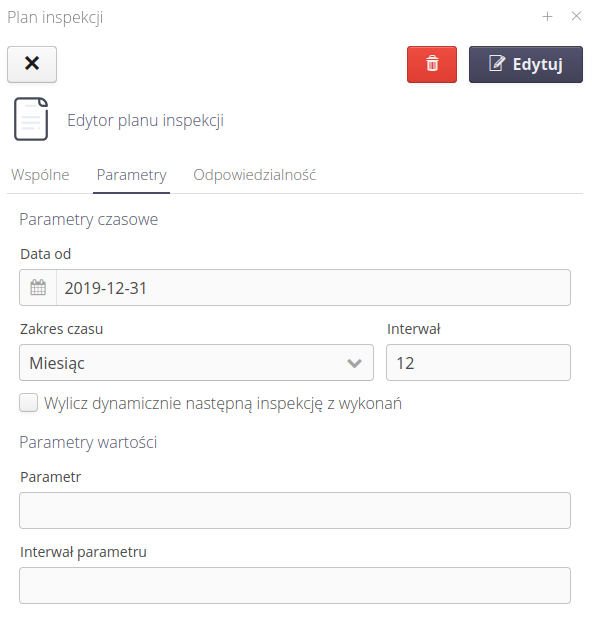The width and height of the screenshot is (592, 628).
Task: Enable Wylicz dynamicznie następną inspekcję checkbox
Action: click(x=29, y=403)
